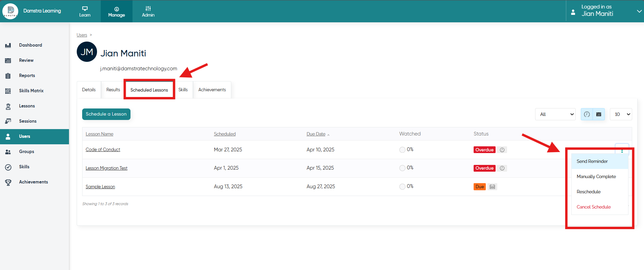Choose Cancel Schedule from the actions menu

[x=600, y=207]
